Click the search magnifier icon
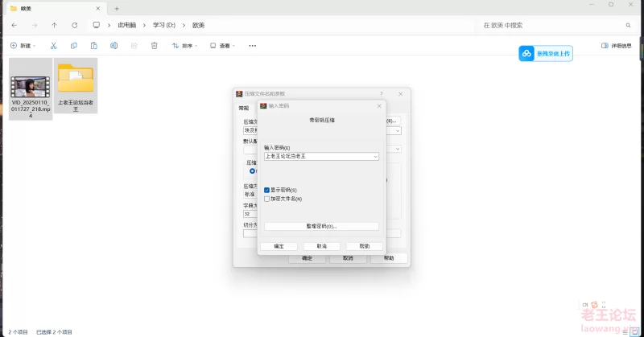This screenshot has width=644, height=337. click(x=628, y=25)
